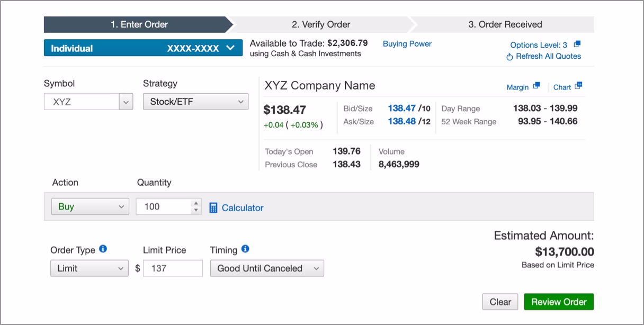
Task: Click the Options Level popup window icon
Action: (x=577, y=44)
